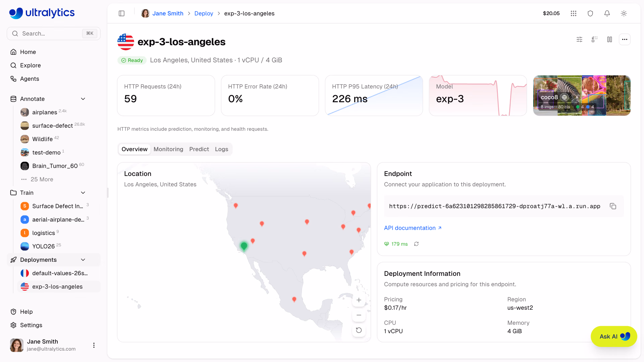Image resolution: width=644 pixels, height=362 pixels.
Task: Refresh the endpoint latency check
Action: coord(416,244)
